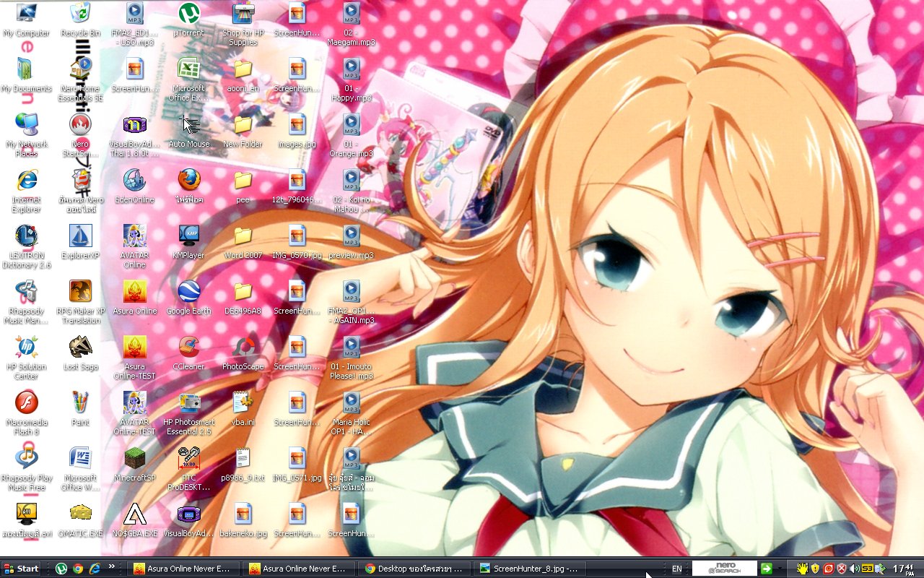Select RPG Maker XP Translation shortcut
The image size is (924, 578).
pyautogui.click(x=80, y=302)
